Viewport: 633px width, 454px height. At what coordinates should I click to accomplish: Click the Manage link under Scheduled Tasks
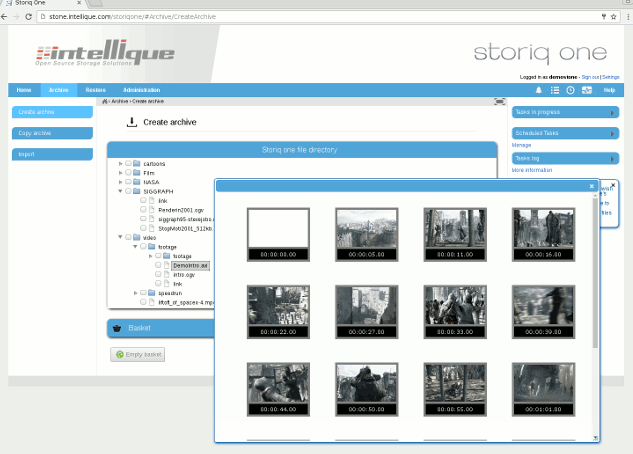521,145
